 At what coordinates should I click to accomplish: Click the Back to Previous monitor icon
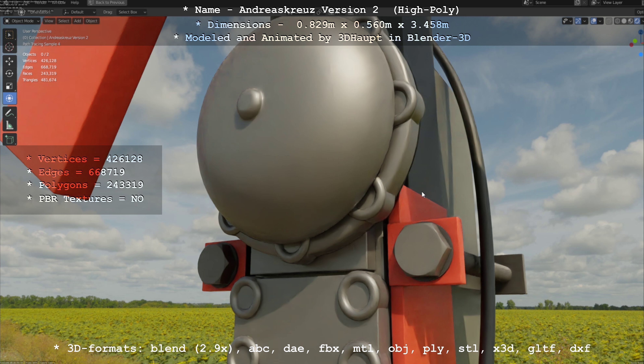point(91,2)
